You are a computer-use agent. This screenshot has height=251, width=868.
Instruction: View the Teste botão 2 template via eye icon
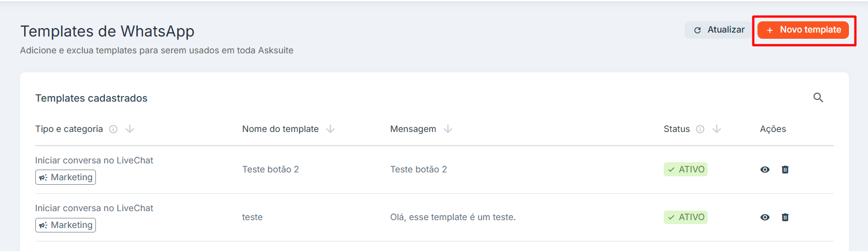765,170
